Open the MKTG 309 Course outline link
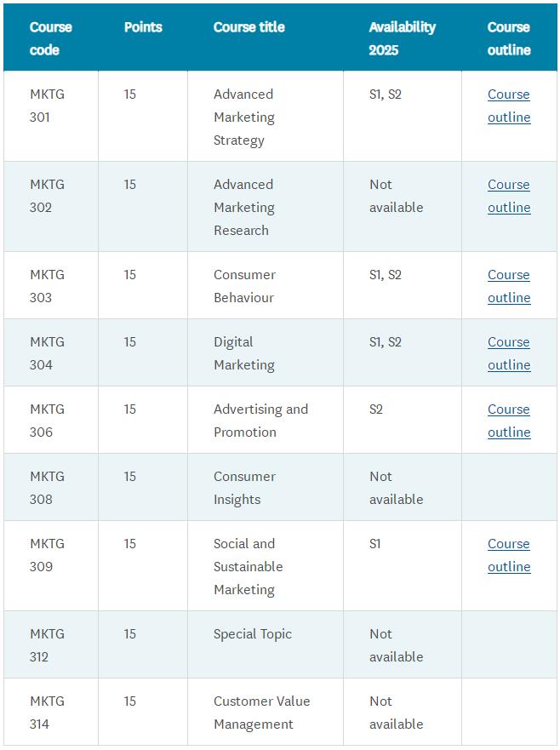 tap(508, 555)
